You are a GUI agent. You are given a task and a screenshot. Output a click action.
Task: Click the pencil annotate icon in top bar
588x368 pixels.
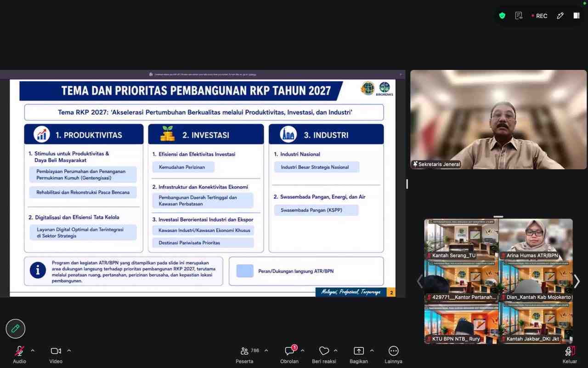tap(560, 16)
